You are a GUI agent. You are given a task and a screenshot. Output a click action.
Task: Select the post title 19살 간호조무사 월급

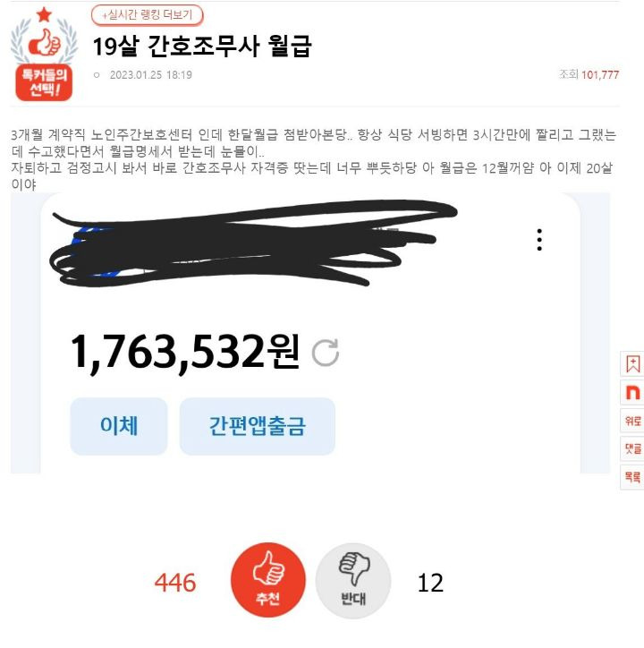(202, 46)
